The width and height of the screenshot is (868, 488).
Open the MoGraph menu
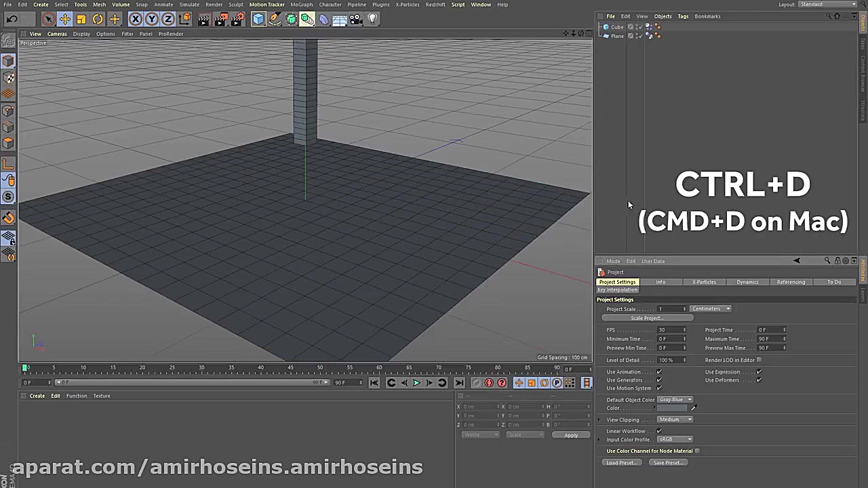click(x=302, y=4)
